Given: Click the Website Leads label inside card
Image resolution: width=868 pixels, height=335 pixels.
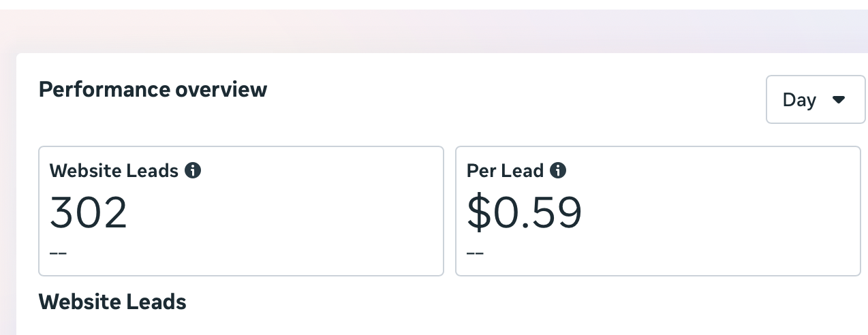Looking at the screenshot, I should pyautogui.click(x=114, y=170).
